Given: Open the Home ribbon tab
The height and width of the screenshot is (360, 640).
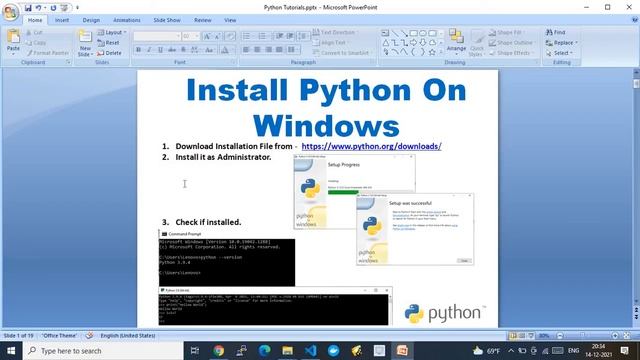Looking at the screenshot, I should 35,20.
